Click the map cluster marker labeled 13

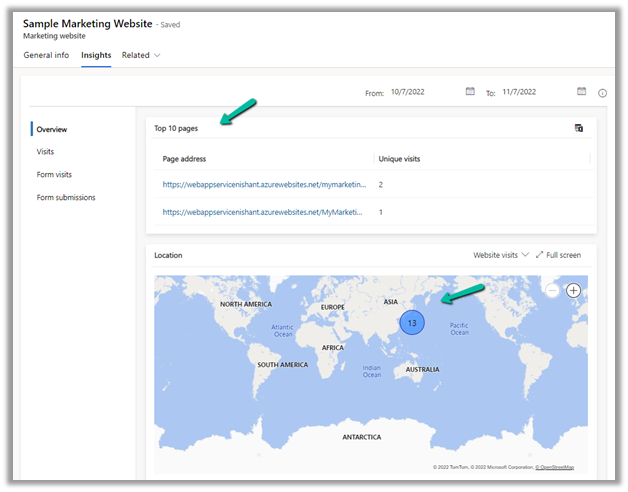[x=412, y=323]
